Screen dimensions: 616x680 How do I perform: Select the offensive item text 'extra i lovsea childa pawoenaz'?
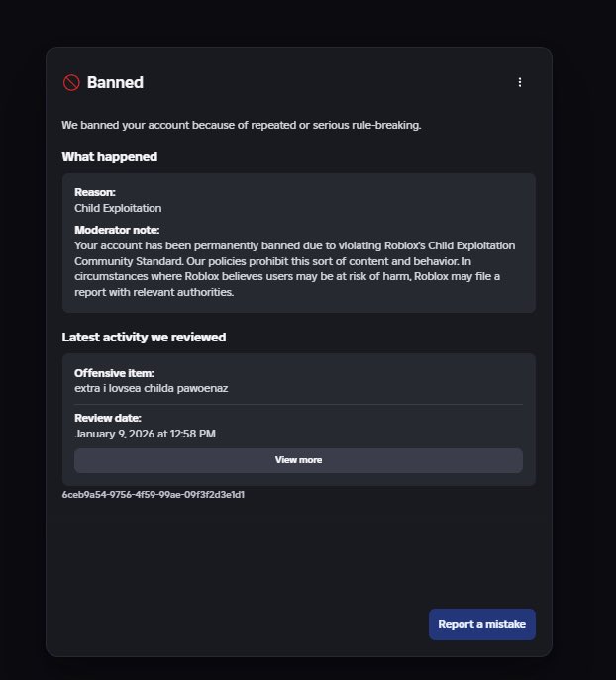151,388
